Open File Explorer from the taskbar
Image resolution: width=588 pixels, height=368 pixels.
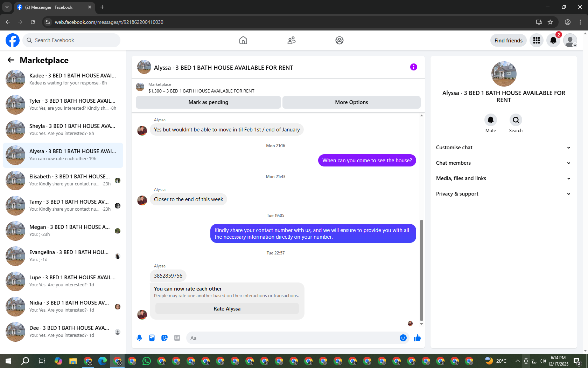point(73,361)
